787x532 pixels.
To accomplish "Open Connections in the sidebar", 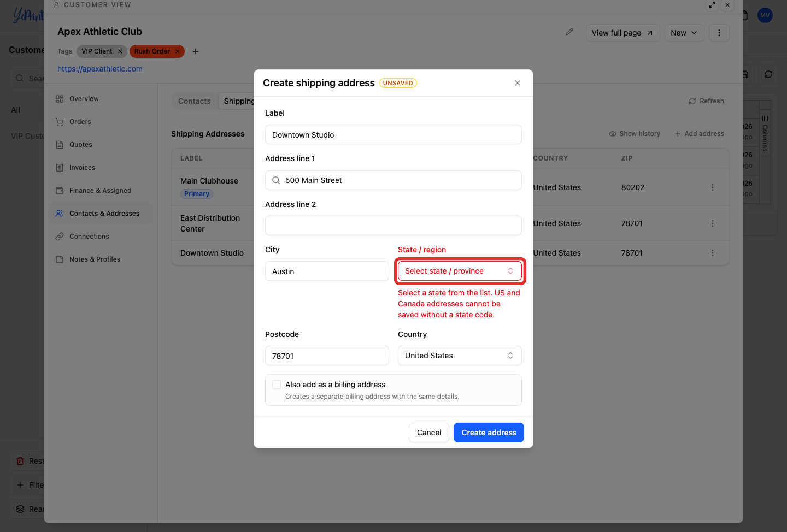I will 102,237.
